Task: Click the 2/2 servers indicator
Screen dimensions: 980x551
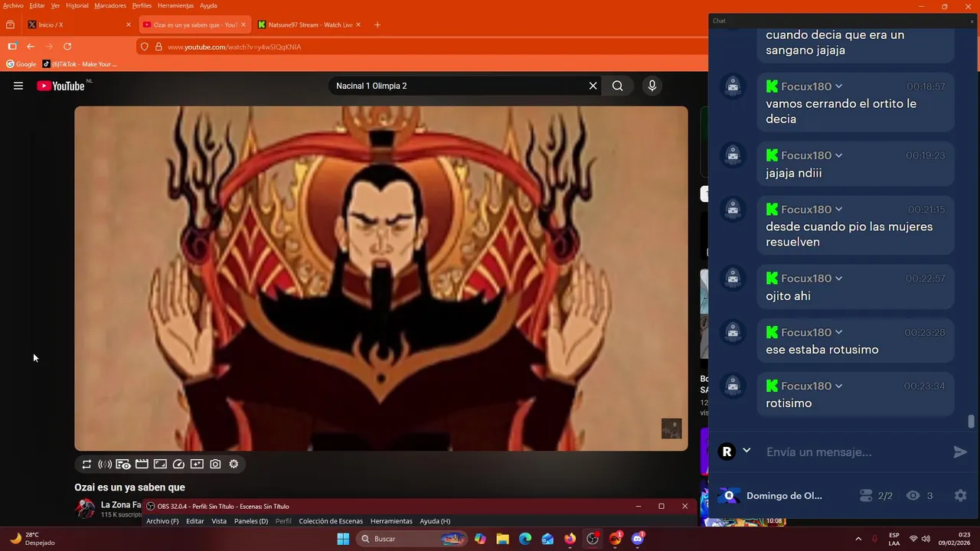Action: click(876, 496)
